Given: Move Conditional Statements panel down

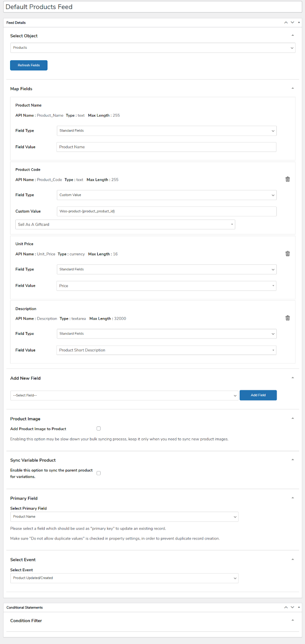Looking at the screenshot, I should (293, 607).
